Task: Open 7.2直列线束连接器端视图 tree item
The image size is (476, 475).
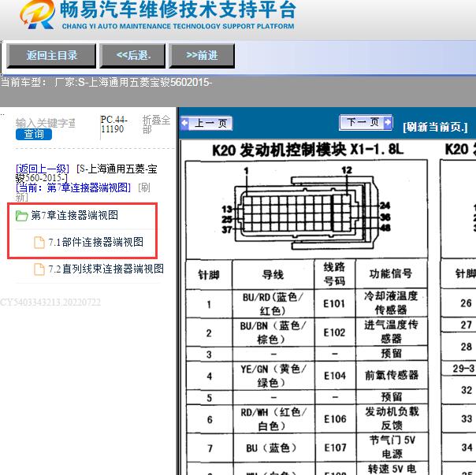Action: point(106,269)
